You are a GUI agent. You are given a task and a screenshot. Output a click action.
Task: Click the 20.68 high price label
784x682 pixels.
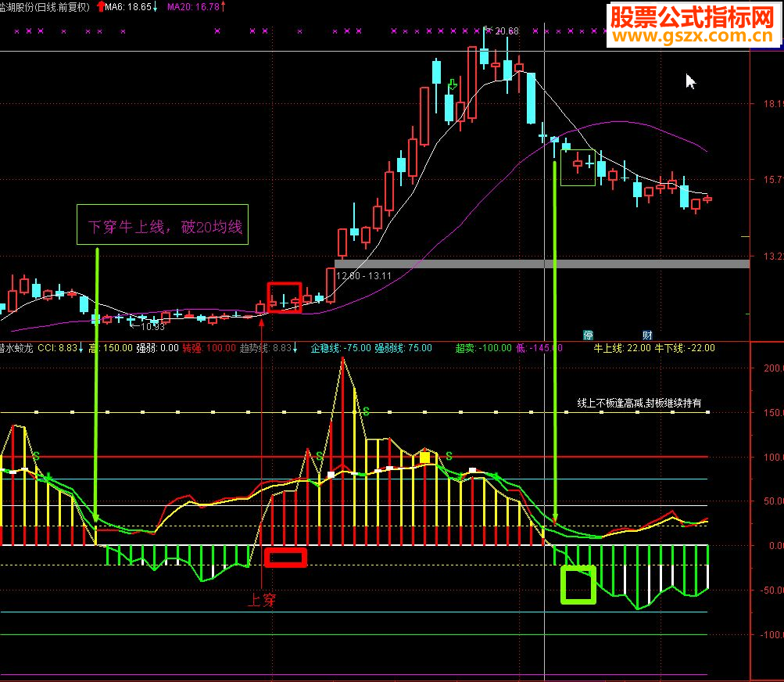(x=507, y=31)
